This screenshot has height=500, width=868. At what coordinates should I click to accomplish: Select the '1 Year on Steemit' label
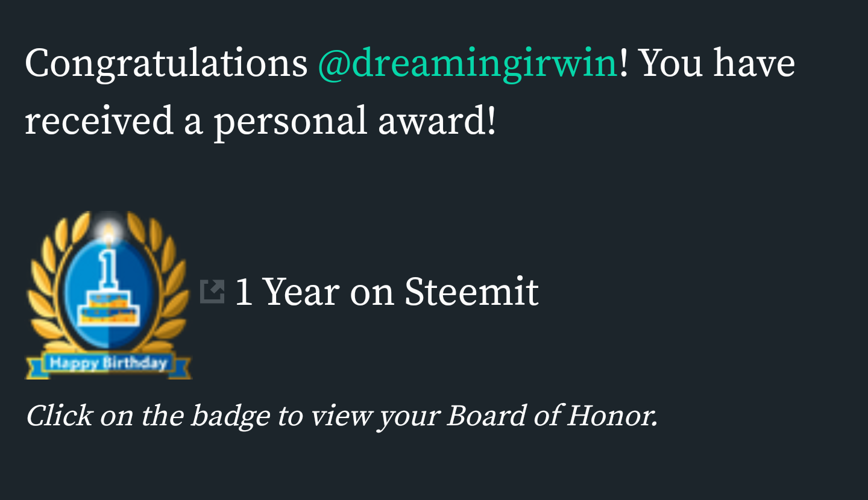[x=386, y=292]
